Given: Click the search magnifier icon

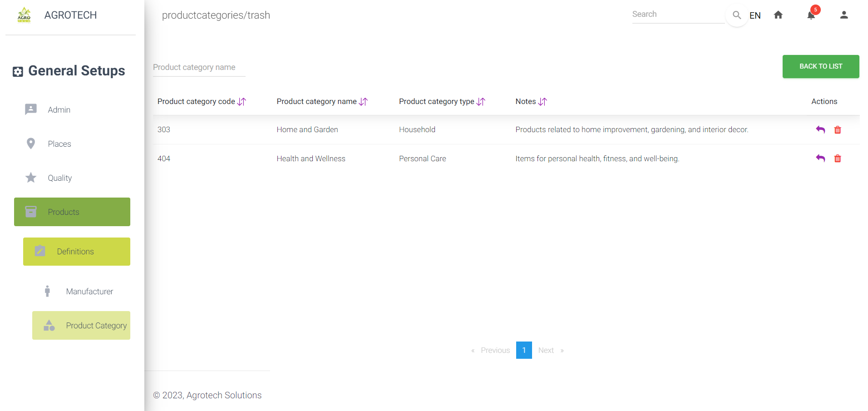Looking at the screenshot, I should (736, 15).
